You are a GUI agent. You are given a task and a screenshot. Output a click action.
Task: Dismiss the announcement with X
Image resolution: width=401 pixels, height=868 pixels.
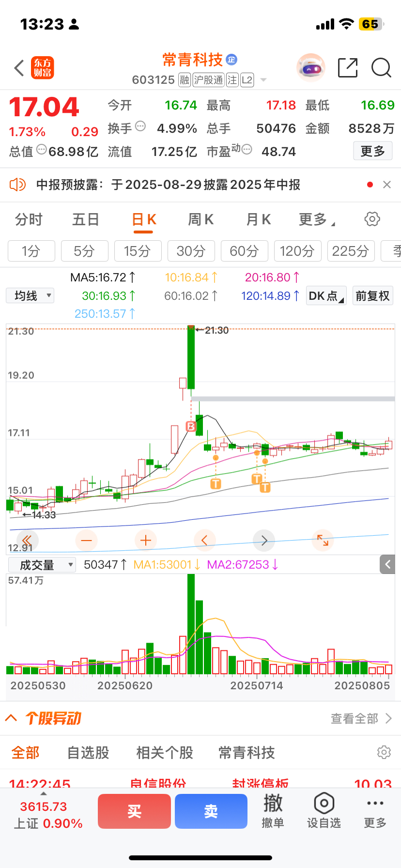point(387,185)
